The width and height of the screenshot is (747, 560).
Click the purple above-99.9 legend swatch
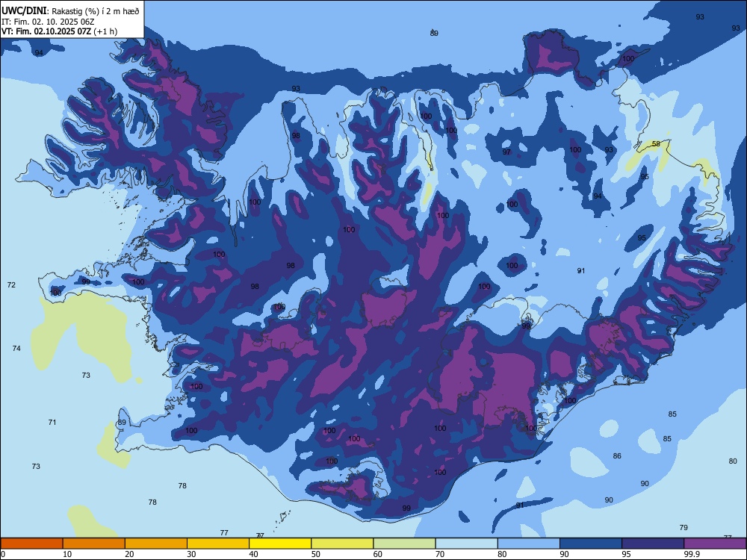pyautogui.click(x=715, y=544)
